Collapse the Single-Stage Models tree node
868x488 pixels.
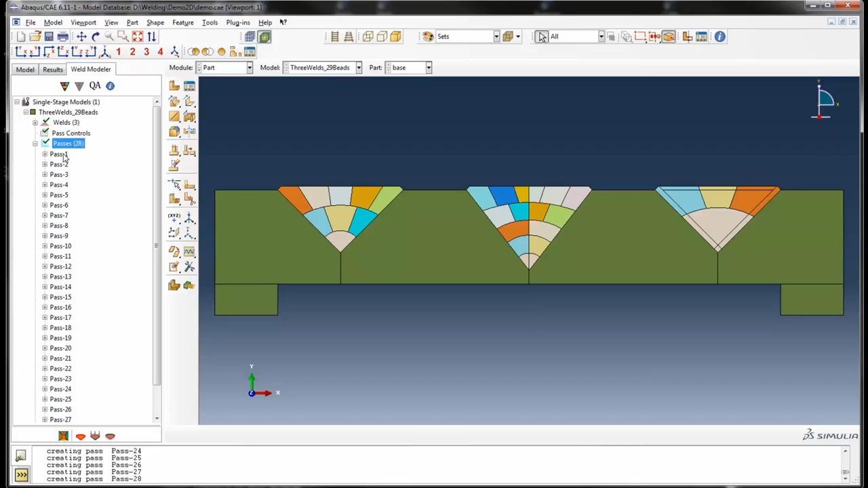[x=17, y=102]
